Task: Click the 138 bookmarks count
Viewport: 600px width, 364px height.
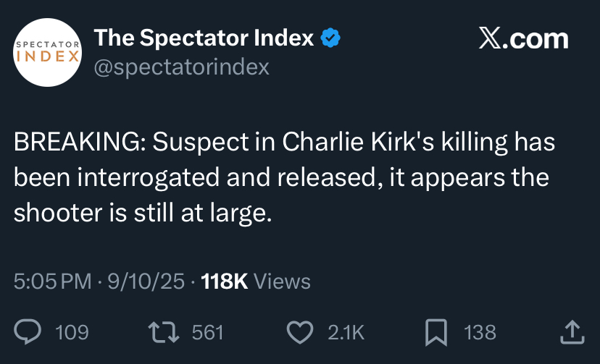Action: [x=480, y=332]
